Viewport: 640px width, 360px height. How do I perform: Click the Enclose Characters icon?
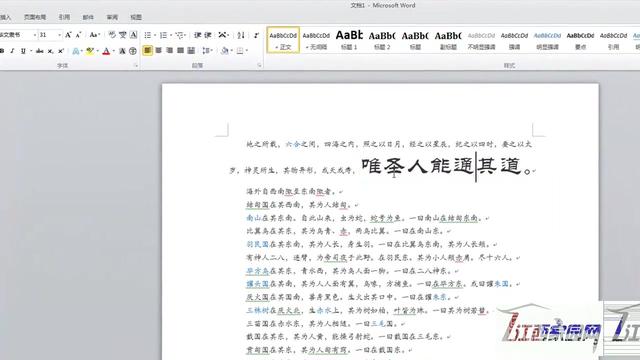133,51
